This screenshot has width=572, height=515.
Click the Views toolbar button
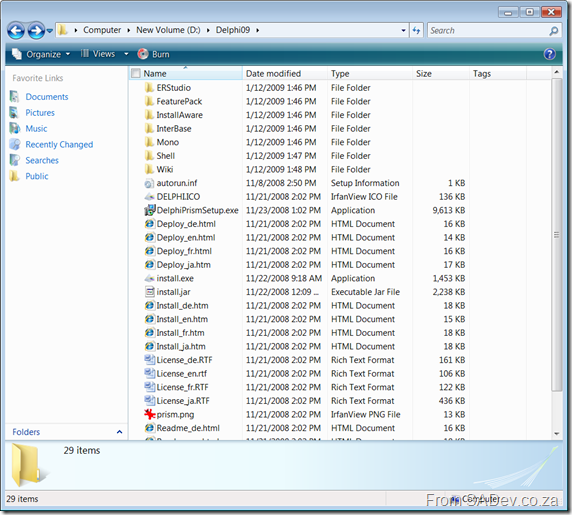click(98, 54)
